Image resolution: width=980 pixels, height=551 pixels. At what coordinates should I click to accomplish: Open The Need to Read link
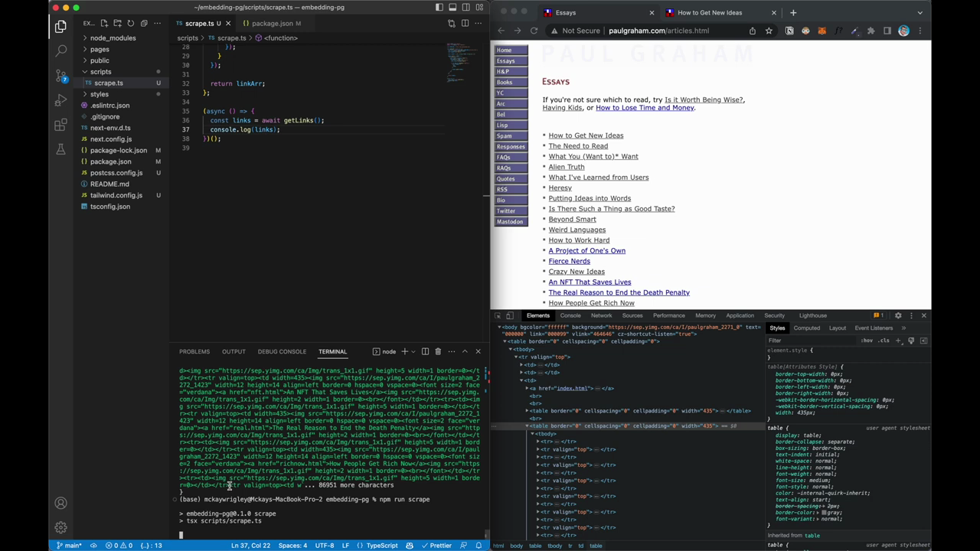pos(578,146)
